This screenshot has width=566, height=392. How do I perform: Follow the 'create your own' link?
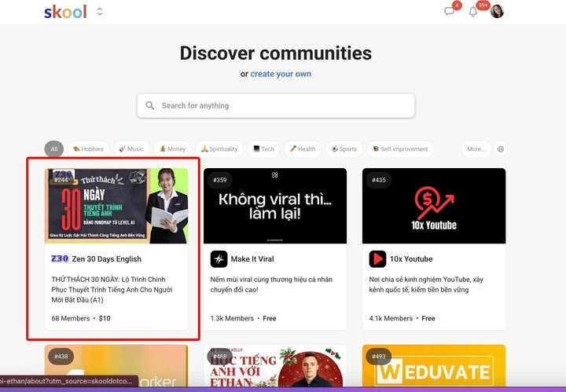coord(281,74)
